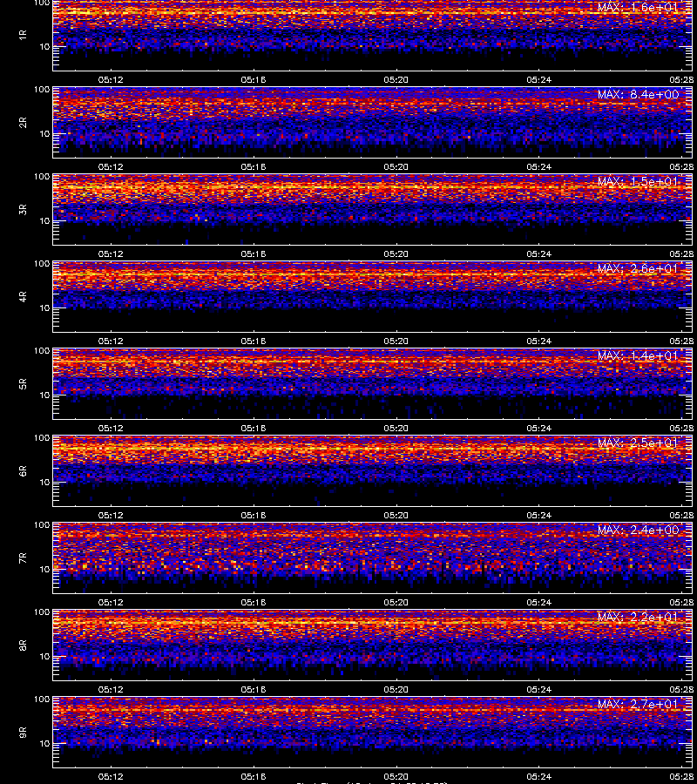
Task: Click the '10' y-axis label of panel 6R
Action: coord(44,482)
